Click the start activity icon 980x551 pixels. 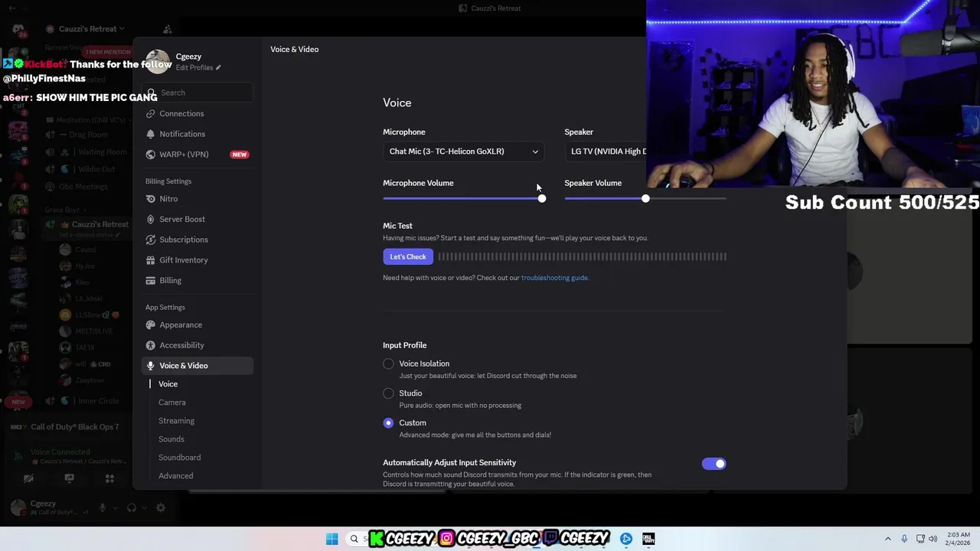[x=109, y=479]
